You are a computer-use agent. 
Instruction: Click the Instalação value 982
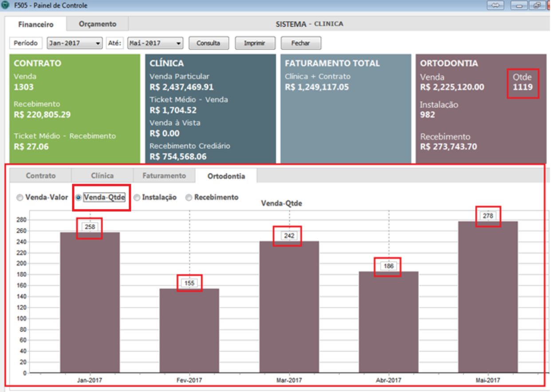(428, 115)
